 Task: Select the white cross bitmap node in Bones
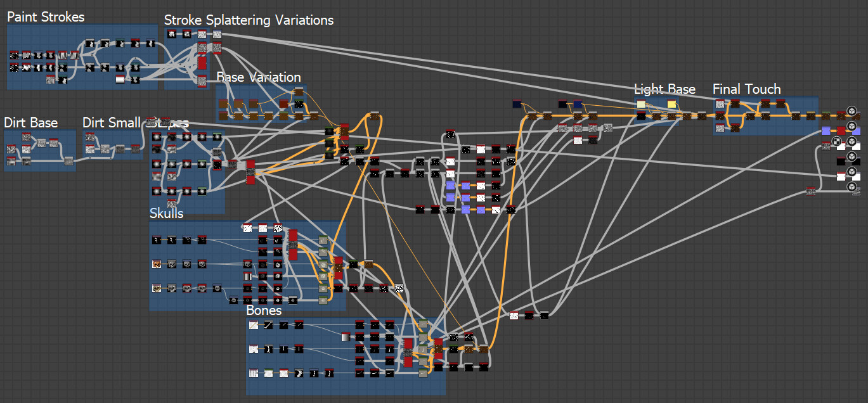pyautogui.click(x=254, y=349)
